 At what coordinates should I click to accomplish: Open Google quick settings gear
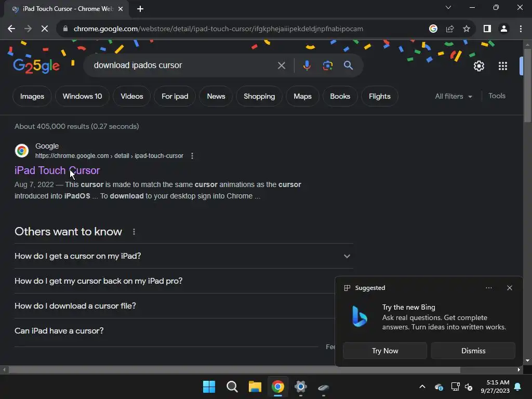click(478, 66)
